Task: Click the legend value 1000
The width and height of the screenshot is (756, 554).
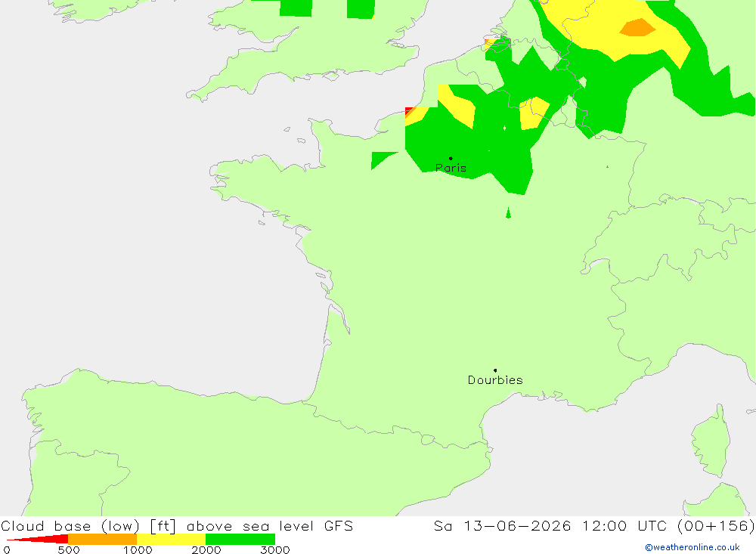Action: coord(138,550)
